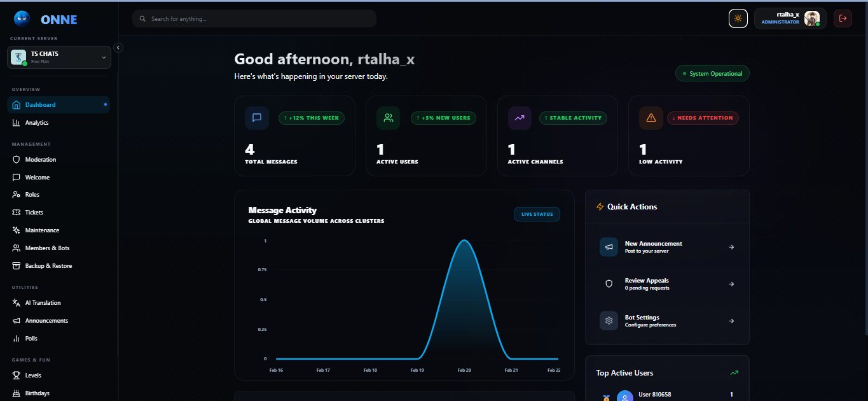Expand the Review Appeals quick action arrow

(x=731, y=284)
